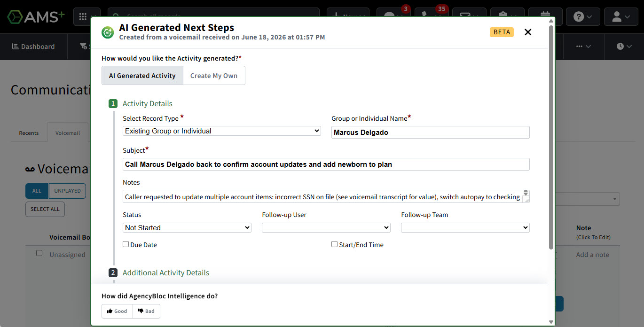
Task: Click the SELECT ALL button
Action: (45, 209)
